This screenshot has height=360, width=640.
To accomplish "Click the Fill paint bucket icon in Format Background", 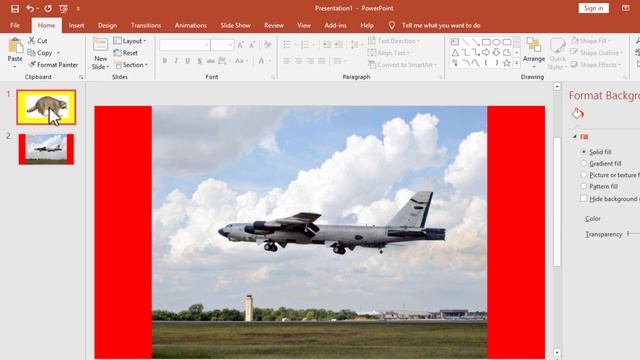I will coord(578,114).
